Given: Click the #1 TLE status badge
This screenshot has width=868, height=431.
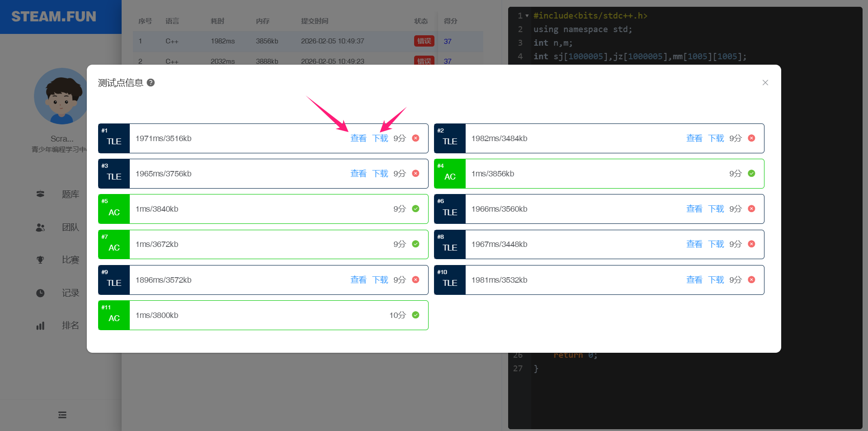Looking at the screenshot, I should click(x=114, y=138).
